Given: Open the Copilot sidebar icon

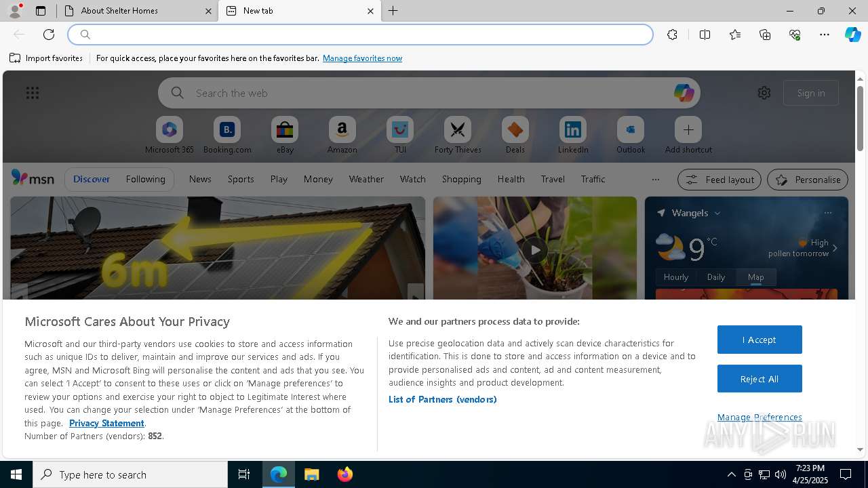Looking at the screenshot, I should pyautogui.click(x=852, y=35).
